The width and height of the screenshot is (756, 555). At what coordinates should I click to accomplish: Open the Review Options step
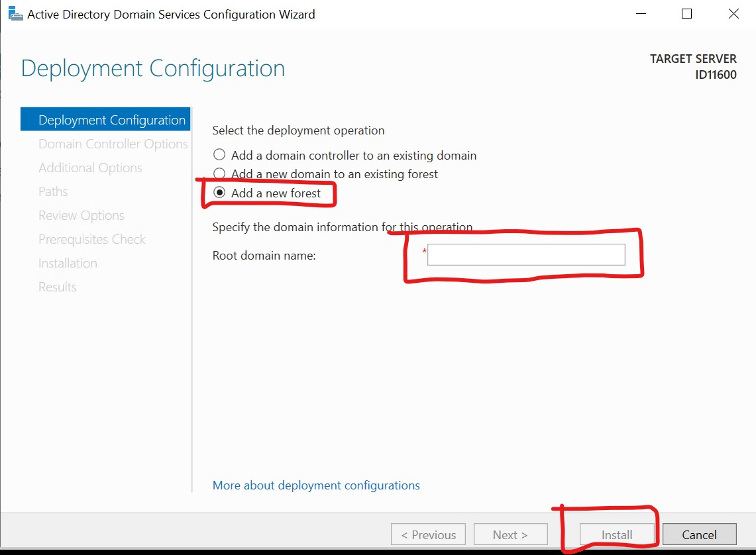[81, 215]
